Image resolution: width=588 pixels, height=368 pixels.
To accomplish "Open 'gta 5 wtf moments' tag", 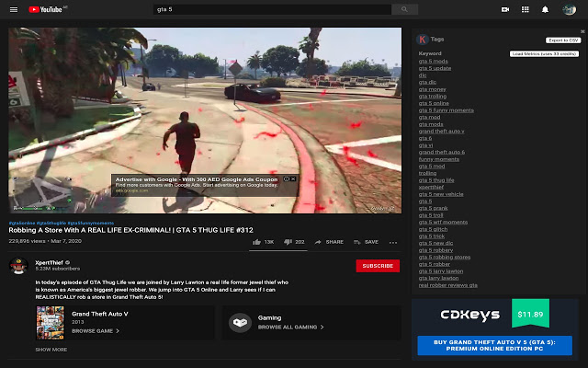I will (443, 223).
